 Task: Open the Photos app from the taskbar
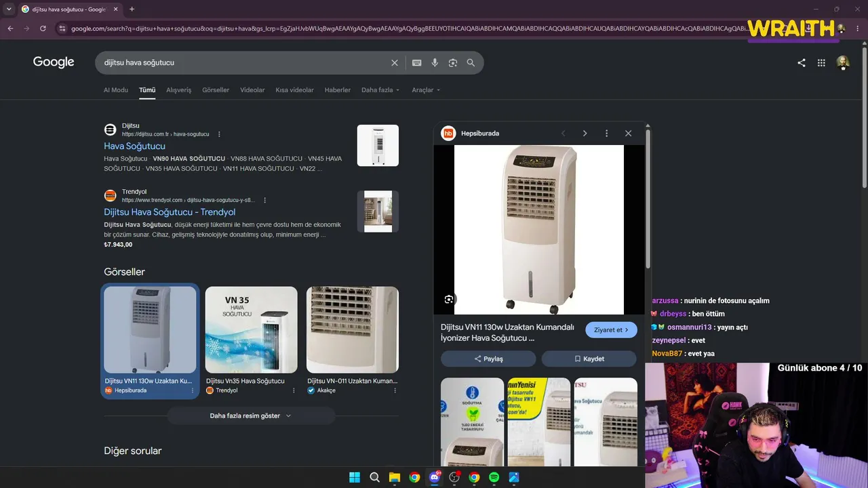point(514,477)
